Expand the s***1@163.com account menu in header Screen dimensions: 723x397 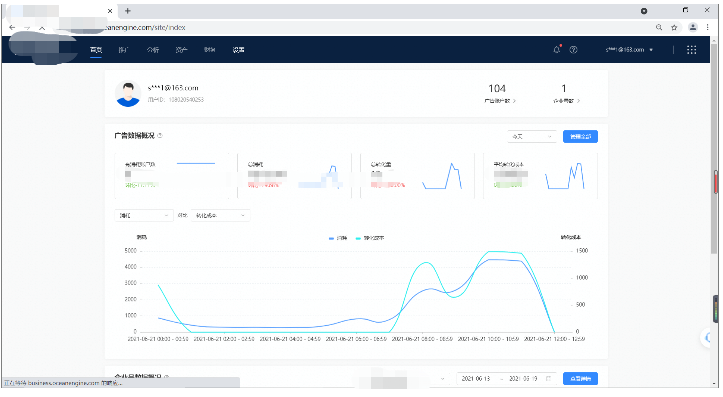coord(629,50)
